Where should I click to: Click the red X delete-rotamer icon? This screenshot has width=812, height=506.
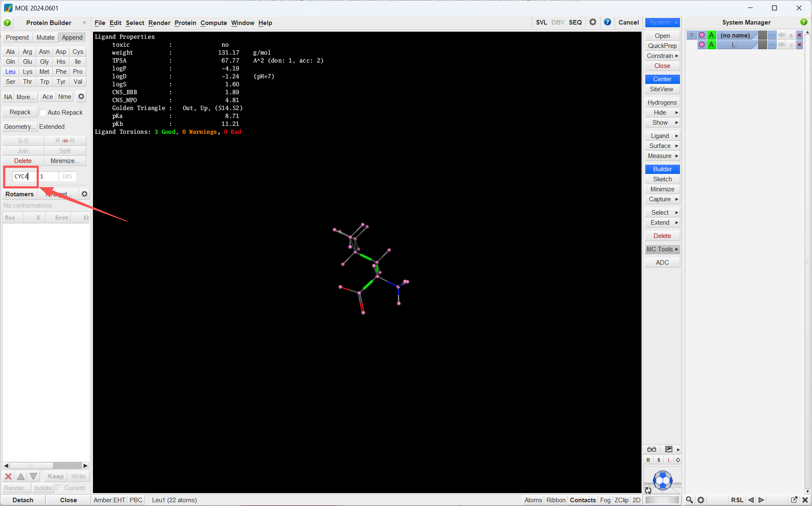[x=8, y=476]
